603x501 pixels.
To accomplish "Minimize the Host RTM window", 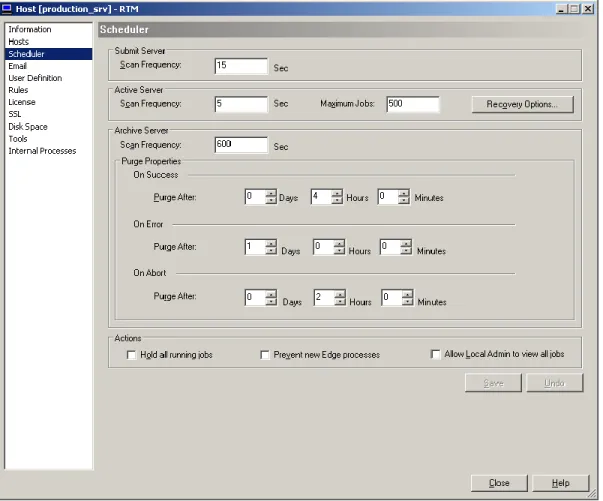I will coord(562,9).
